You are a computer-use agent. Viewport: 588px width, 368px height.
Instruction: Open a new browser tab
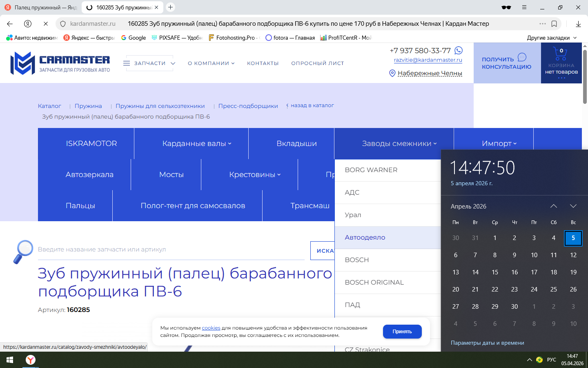pyautogui.click(x=171, y=7)
